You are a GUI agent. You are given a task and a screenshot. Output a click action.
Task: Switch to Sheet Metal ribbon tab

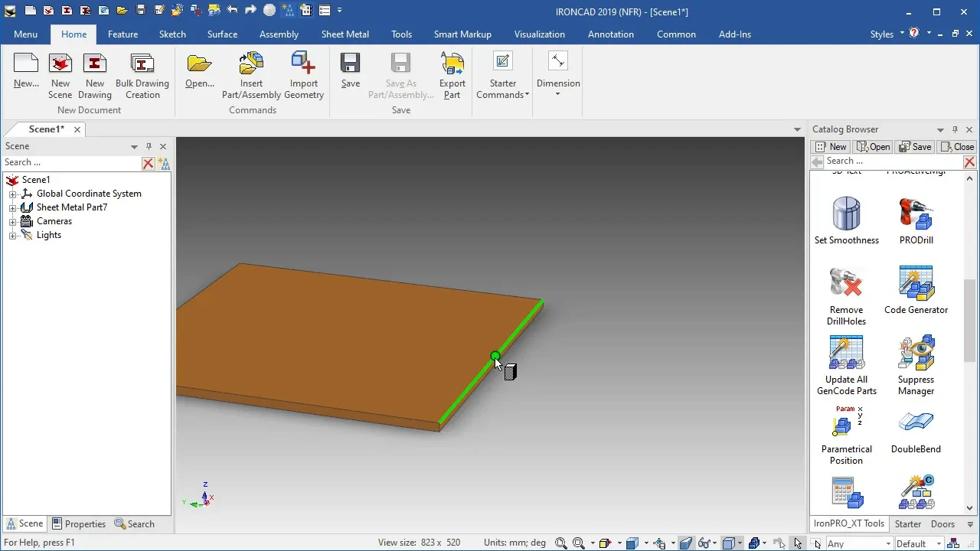345,34
